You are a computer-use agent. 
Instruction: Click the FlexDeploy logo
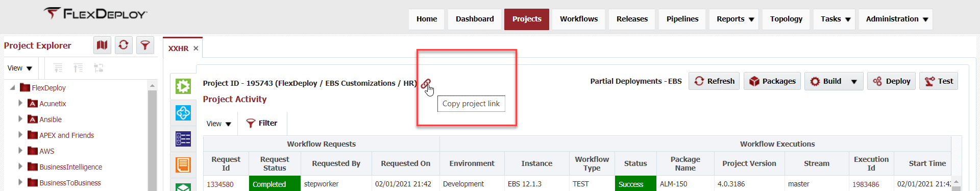click(95, 14)
